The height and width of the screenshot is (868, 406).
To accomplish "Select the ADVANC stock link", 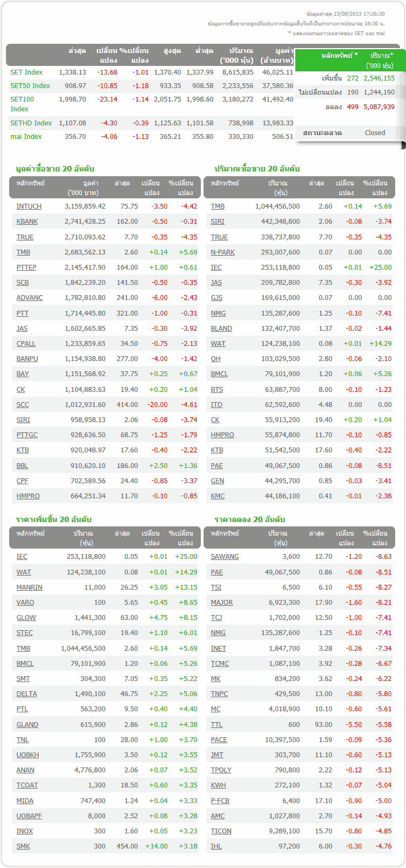I will (30, 298).
